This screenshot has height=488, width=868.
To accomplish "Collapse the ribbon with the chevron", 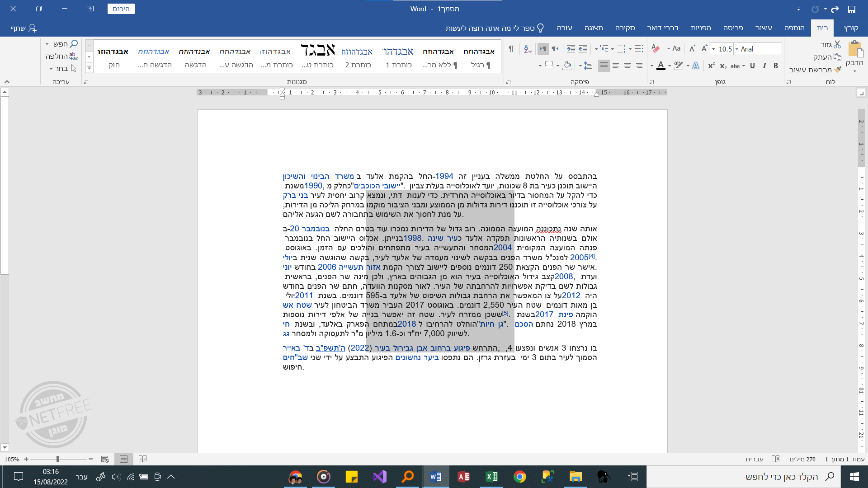I will click(x=7, y=82).
